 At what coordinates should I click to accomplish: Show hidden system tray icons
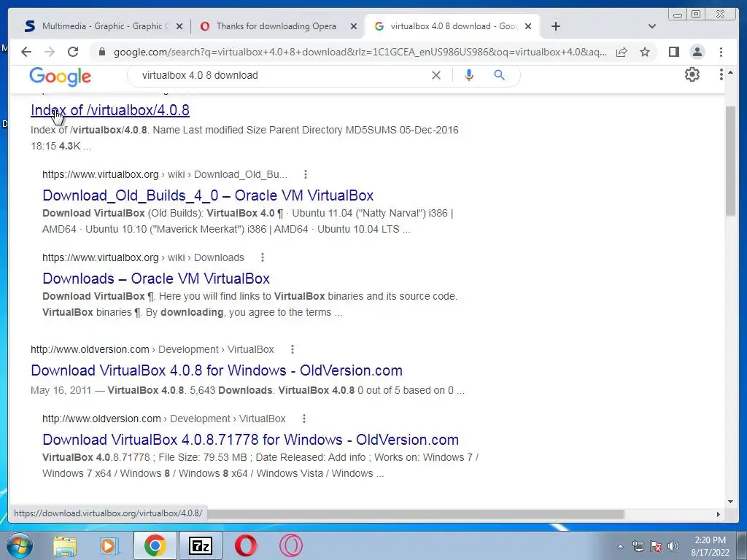620,547
